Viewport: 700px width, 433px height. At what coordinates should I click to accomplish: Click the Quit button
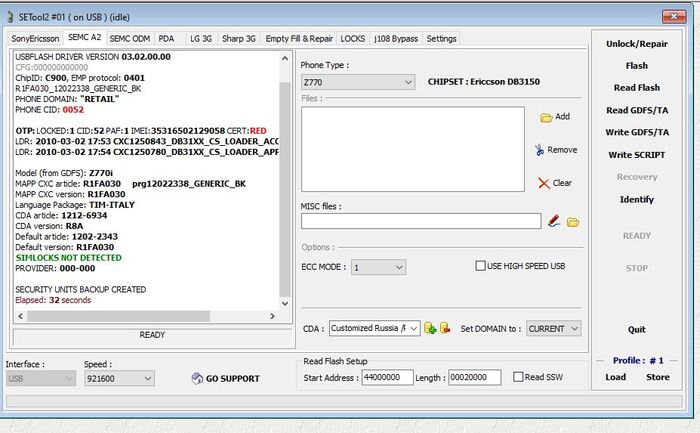pyautogui.click(x=637, y=329)
